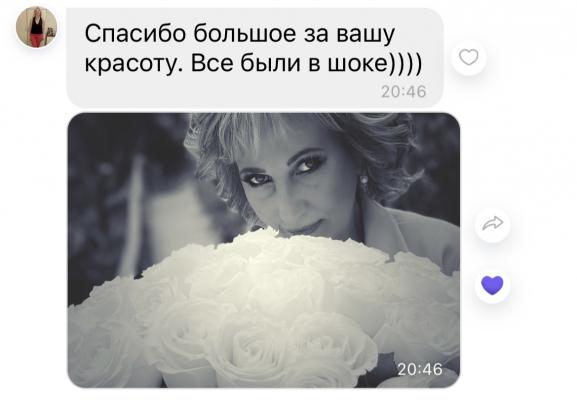
Task: Like the text message with outline heart
Action: pyautogui.click(x=469, y=57)
